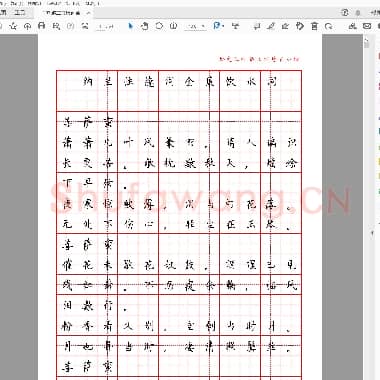Viewport: 380px width, 380px height.
Task: Click the share with others icon
Action: 352,26
